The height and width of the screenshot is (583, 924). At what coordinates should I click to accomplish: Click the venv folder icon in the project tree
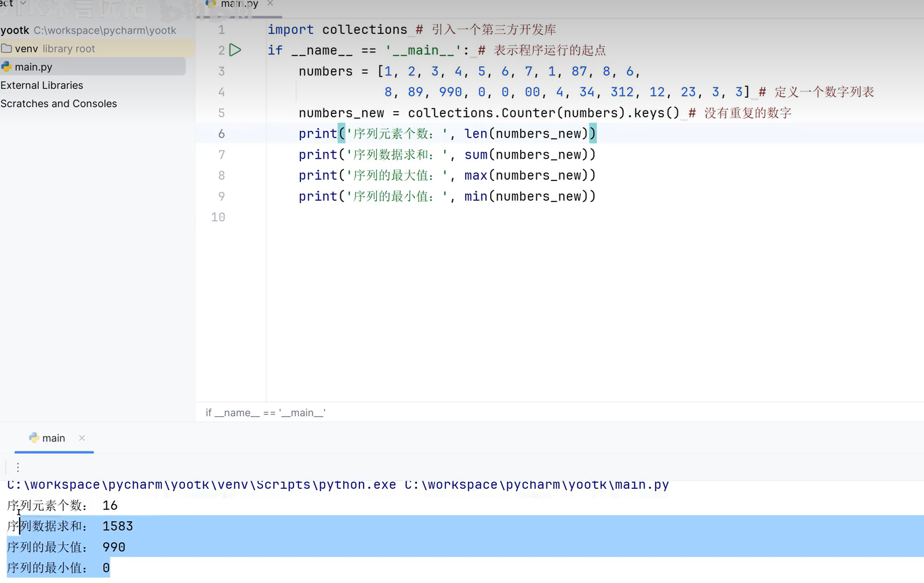(7, 49)
